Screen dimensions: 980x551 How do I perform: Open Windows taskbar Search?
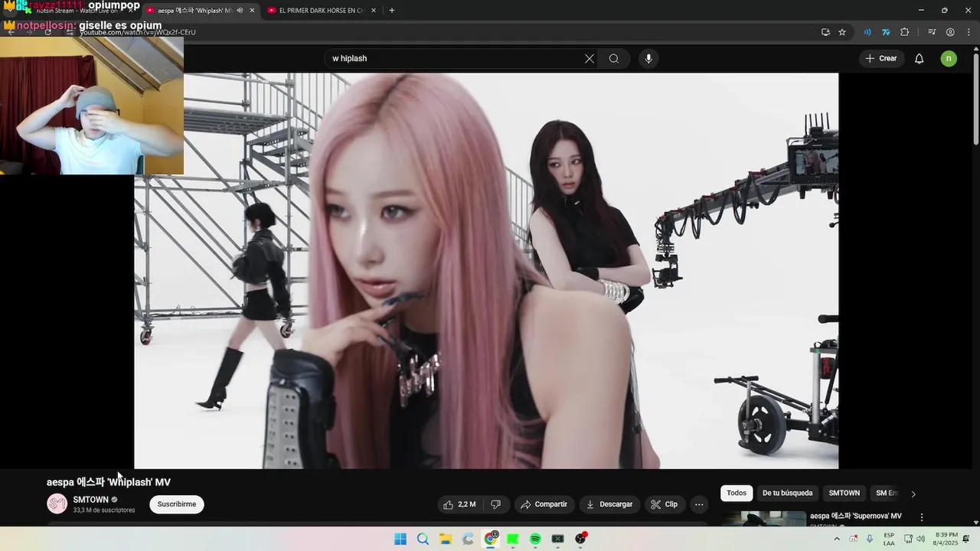pos(423,539)
